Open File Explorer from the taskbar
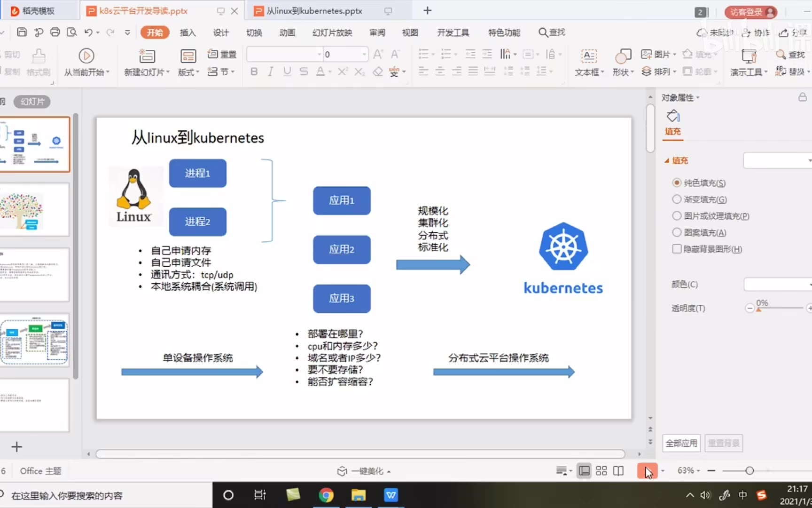This screenshot has width=812, height=508. [x=359, y=495]
